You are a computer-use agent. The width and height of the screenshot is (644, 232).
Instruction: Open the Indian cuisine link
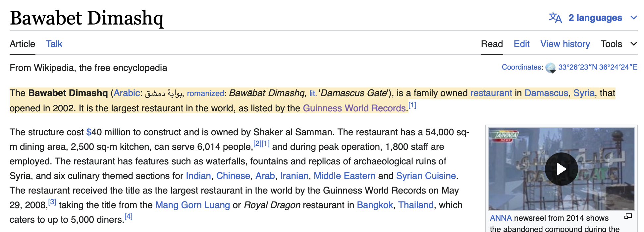pyautogui.click(x=198, y=176)
